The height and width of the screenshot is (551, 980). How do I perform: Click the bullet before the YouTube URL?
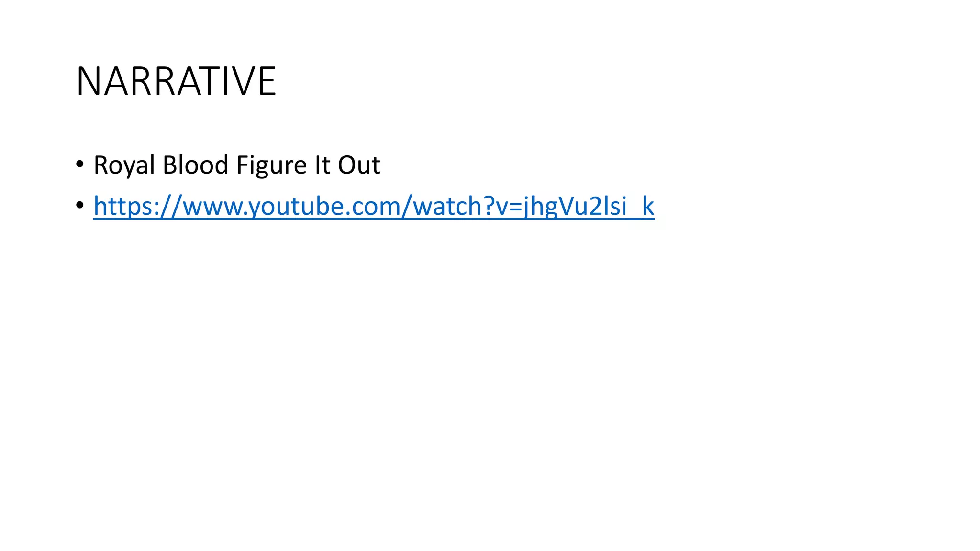tap(80, 206)
